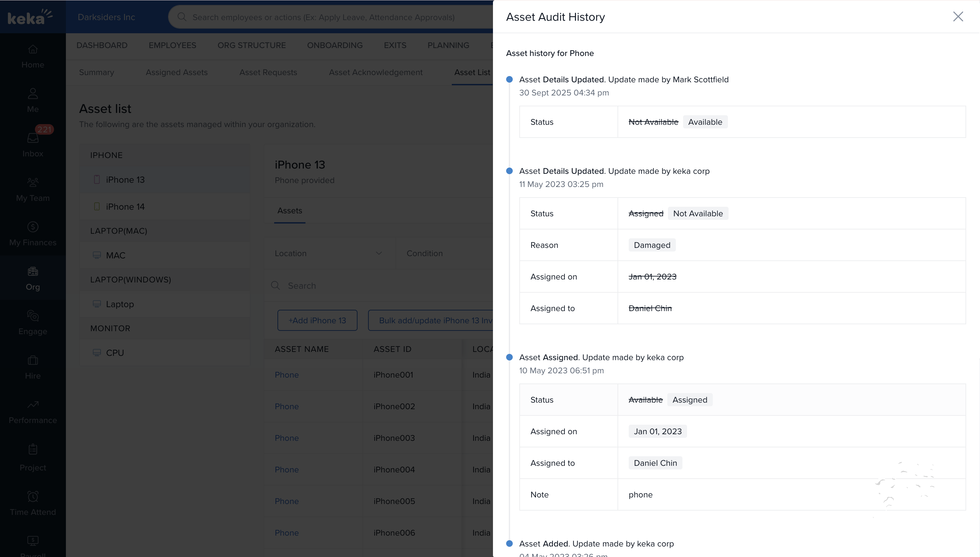Go to My Team icon
The width and height of the screenshot is (980, 557).
point(33,182)
